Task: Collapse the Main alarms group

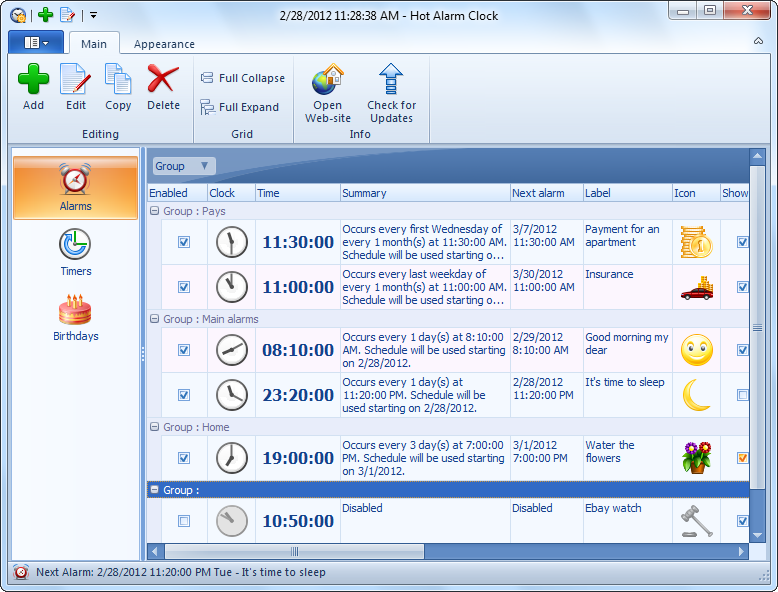Action: pyautogui.click(x=154, y=320)
